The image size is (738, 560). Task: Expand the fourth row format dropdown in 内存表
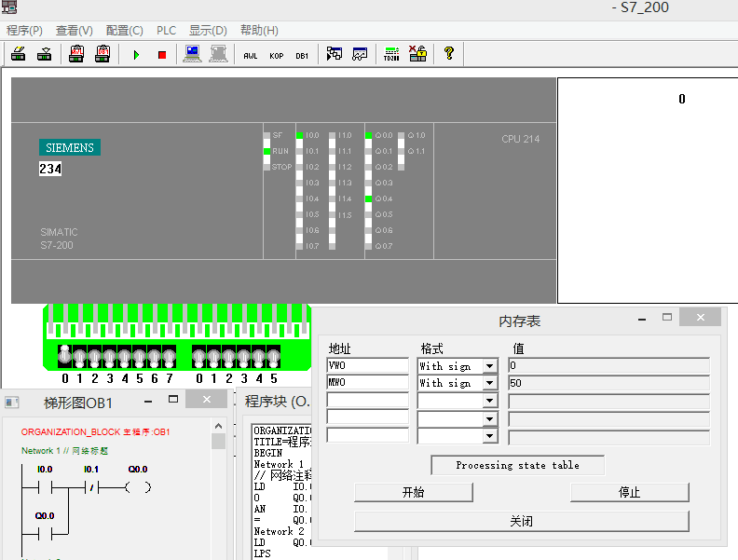(x=490, y=418)
